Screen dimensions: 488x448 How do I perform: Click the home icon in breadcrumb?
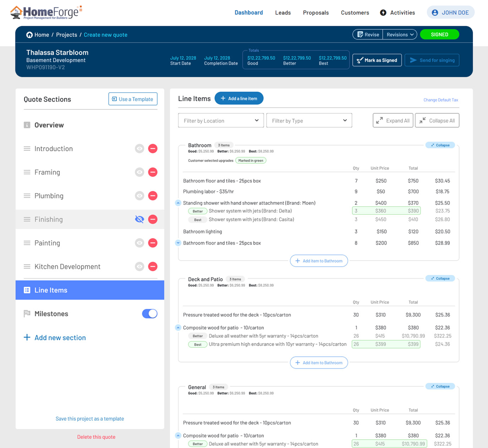(x=29, y=35)
